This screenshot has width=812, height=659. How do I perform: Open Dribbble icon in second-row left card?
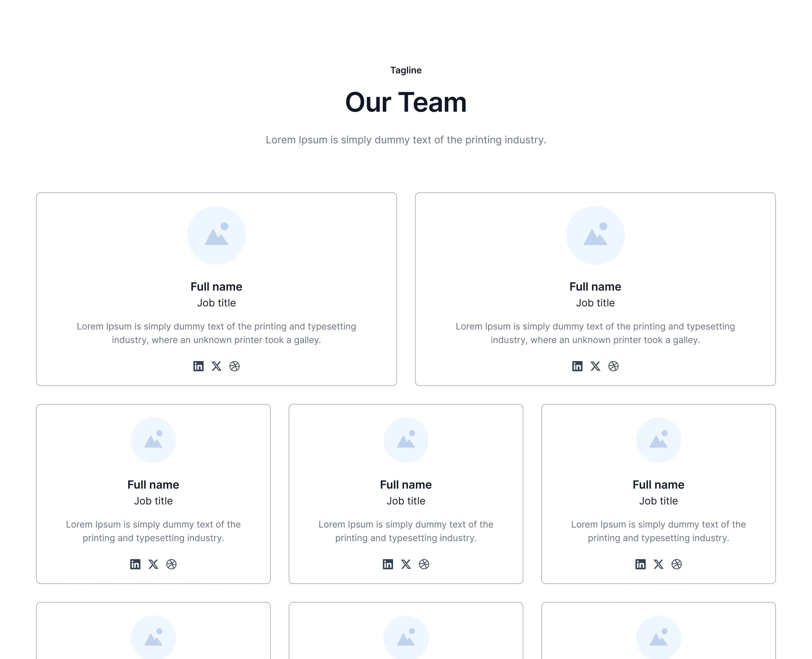171,564
